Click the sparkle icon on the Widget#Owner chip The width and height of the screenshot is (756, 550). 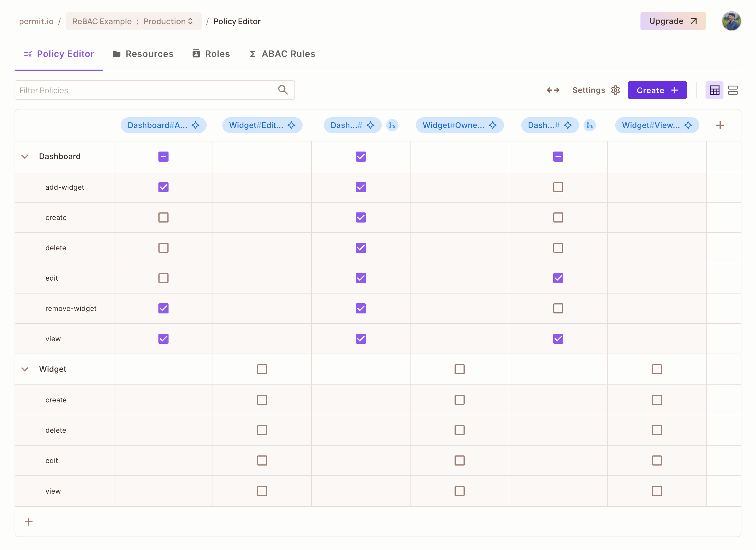pos(492,125)
